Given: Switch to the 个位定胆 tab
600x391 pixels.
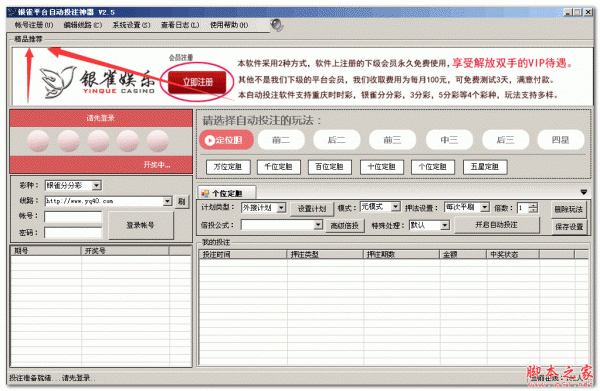Looking at the screenshot, I should 227,193.
